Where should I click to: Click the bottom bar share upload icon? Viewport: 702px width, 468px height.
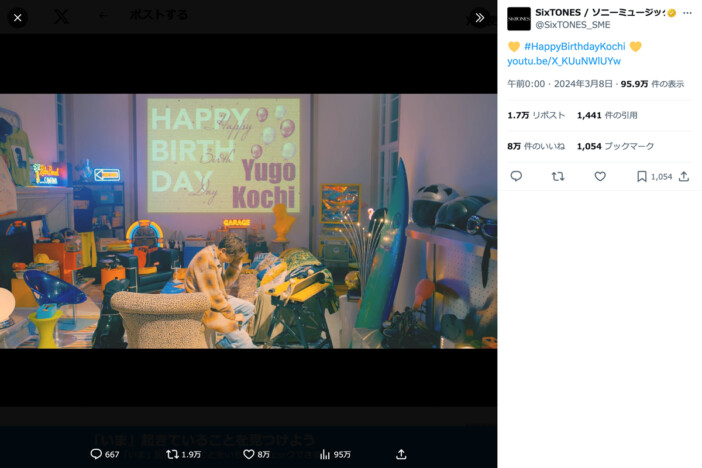(x=401, y=454)
